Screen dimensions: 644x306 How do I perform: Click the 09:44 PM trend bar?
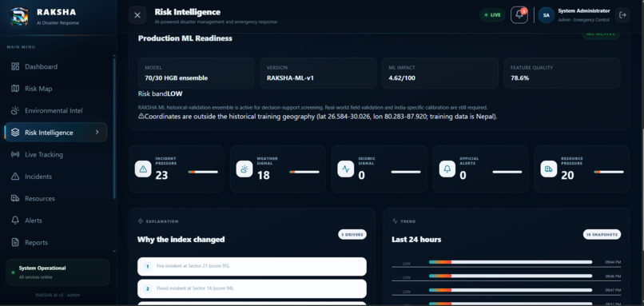(x=511, y=261)
